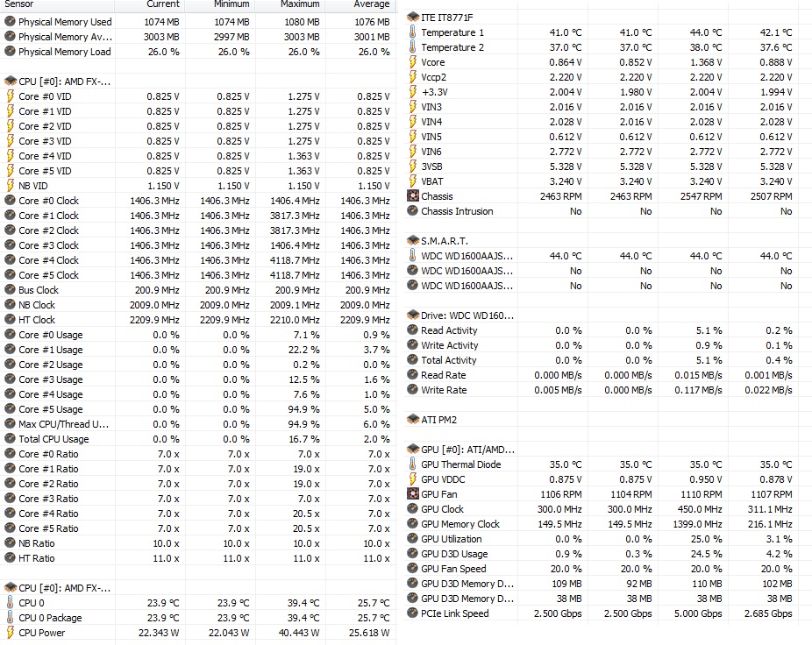The width and height of the screenshot is (812, 645).
Task: Click the Minimum column header
Action: [x=231, y=4]
